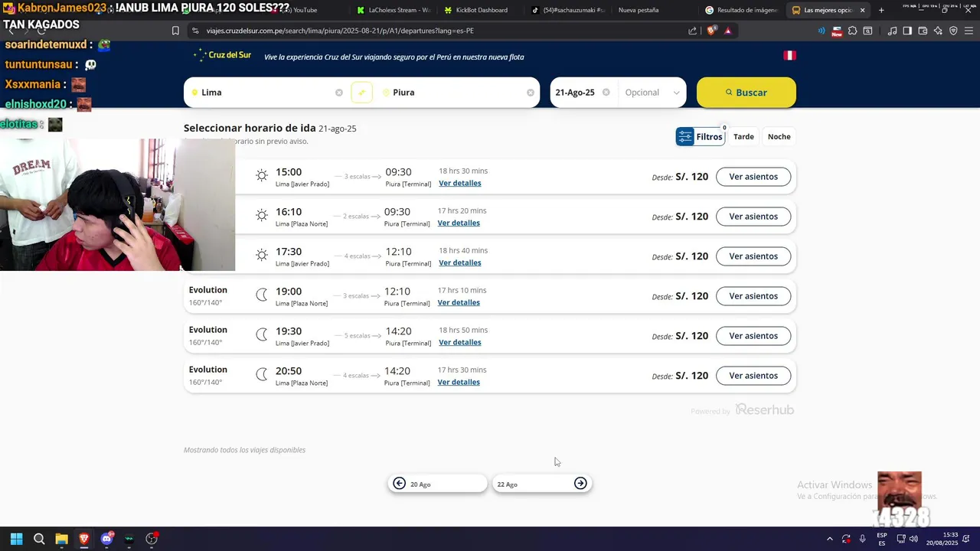This screenshot has width=980, height=551.
Task: Filter trips by Noche
Action: (779, 137)
